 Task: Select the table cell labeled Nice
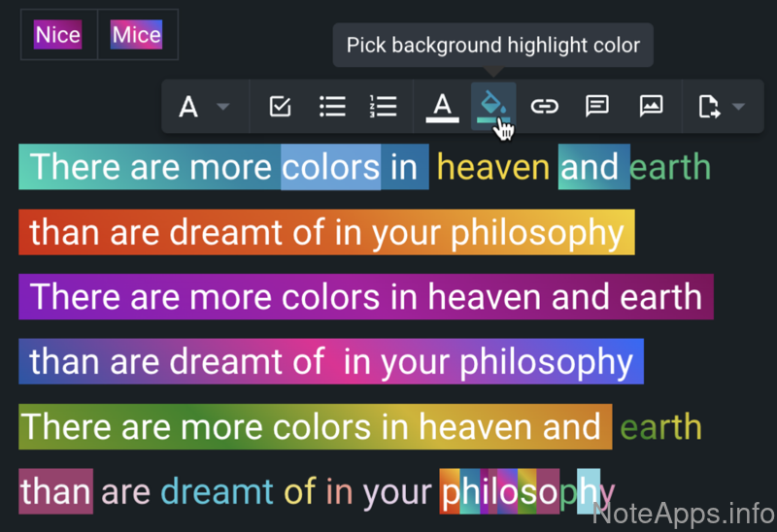[x=58, y=36]
